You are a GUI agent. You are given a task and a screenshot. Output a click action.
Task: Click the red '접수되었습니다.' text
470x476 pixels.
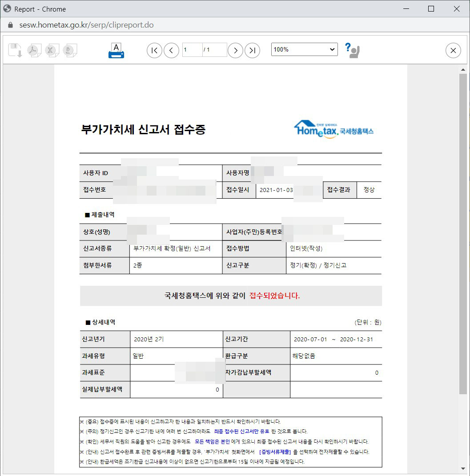tap(274, 296)
